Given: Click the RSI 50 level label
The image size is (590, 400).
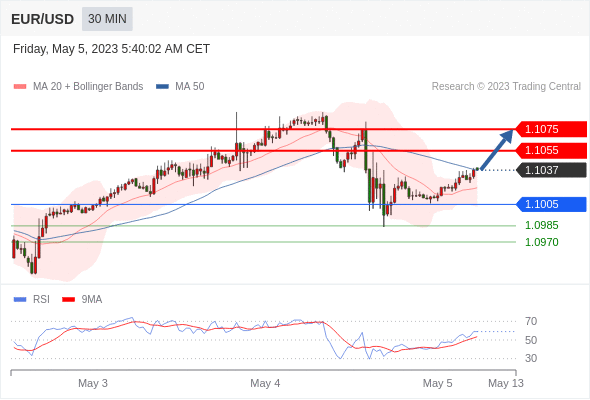Looking at the screenshot, I should pyautogui.click(x=531, y=340).
